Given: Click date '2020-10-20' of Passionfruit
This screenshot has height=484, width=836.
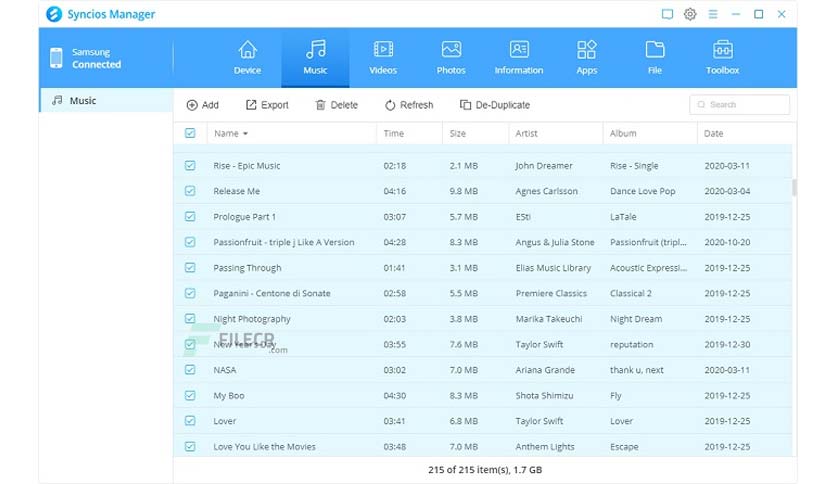Looking at the screenshot, I should point(727,242).
